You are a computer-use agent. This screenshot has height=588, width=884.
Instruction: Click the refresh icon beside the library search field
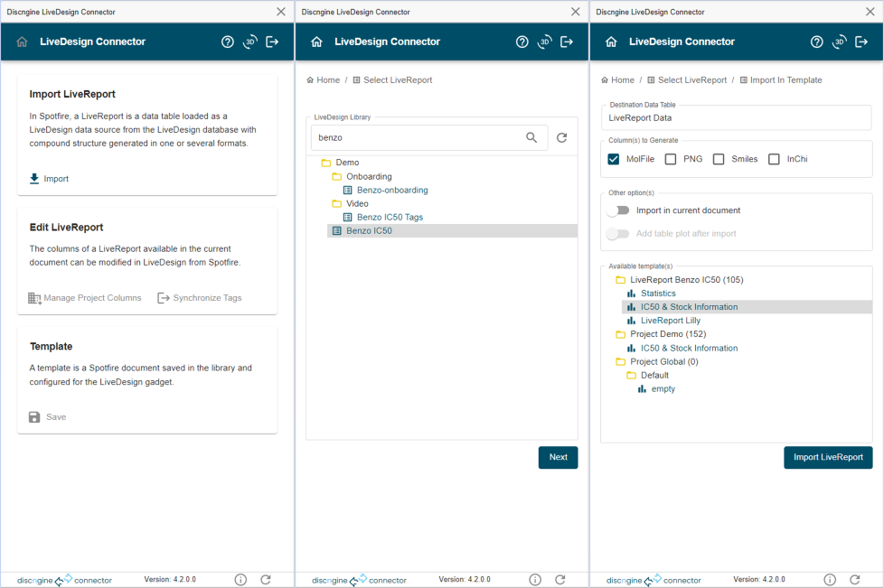tap(561, 138)
